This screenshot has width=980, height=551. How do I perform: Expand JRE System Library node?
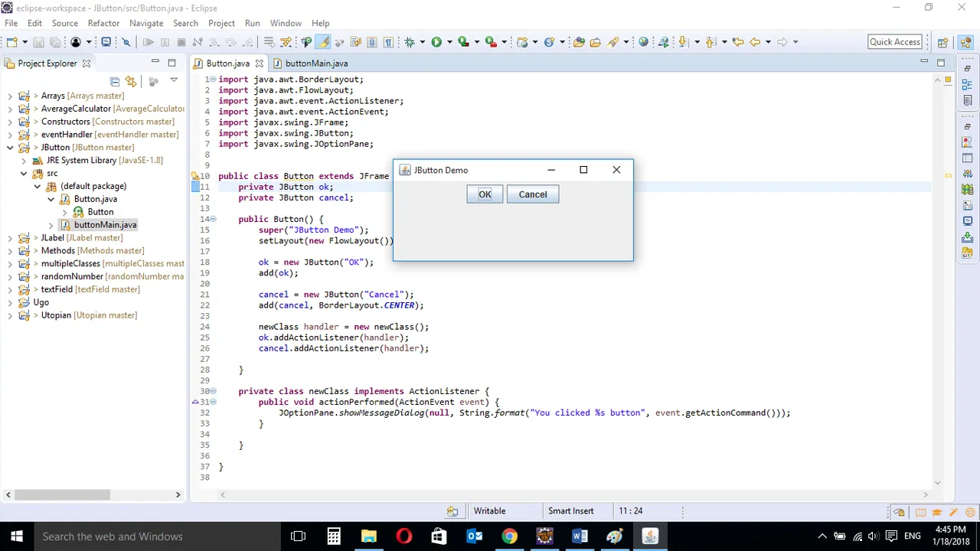(24, 161)
